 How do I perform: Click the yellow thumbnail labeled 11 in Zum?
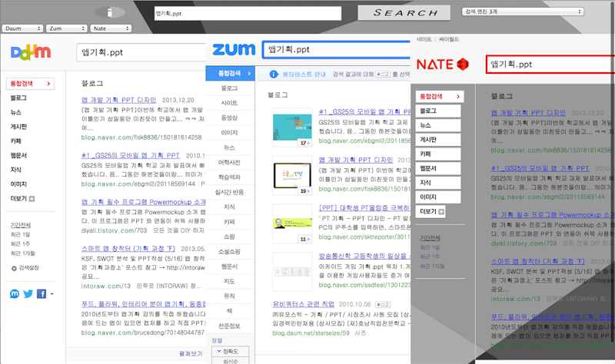point(292,223)
